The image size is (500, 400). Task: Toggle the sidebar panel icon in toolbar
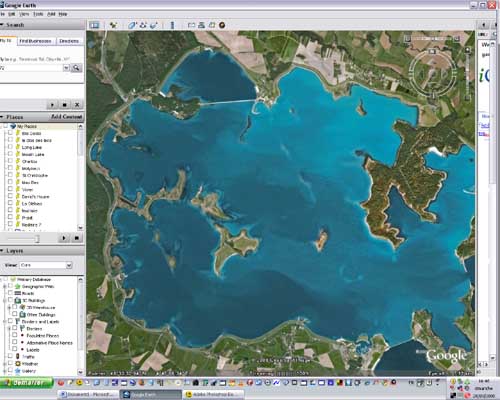94,25
